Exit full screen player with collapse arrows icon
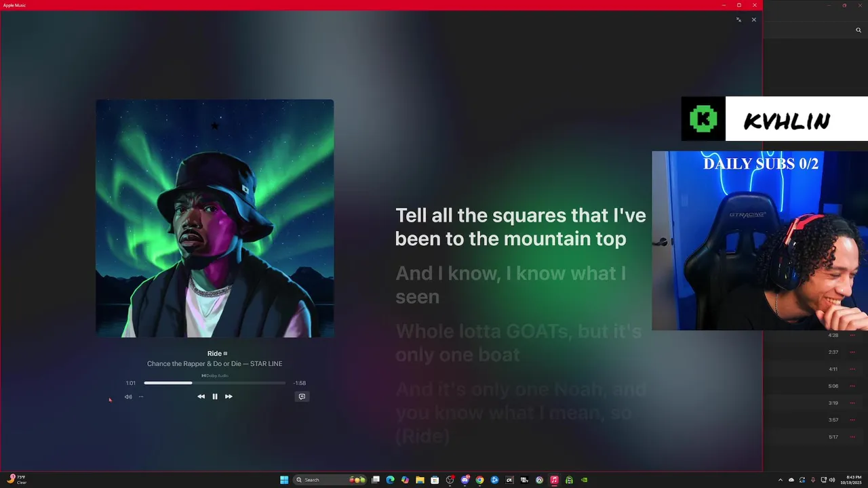 click(x=738, y=20)
